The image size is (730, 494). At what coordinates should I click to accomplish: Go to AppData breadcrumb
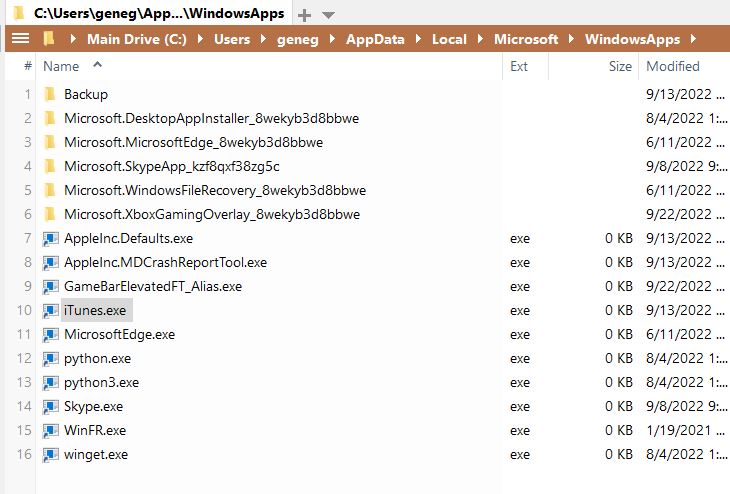(375, 40)
